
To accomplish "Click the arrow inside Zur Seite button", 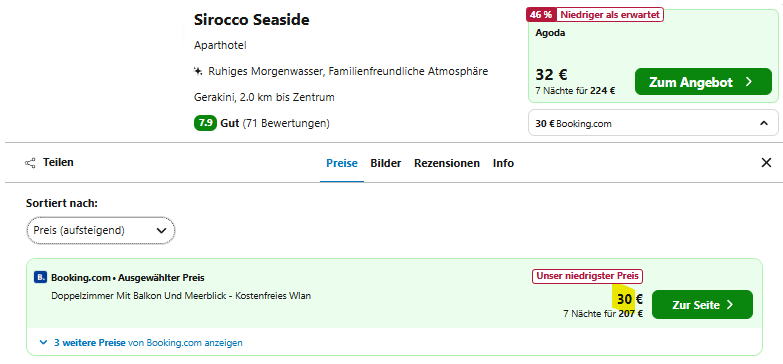I will pos(730,305).
